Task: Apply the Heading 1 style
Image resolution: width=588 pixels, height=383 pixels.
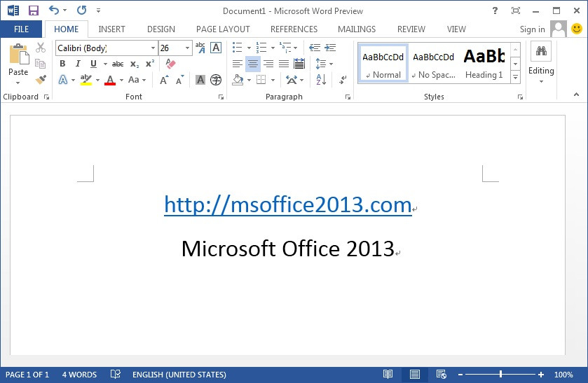Action: tap(484, 63)
